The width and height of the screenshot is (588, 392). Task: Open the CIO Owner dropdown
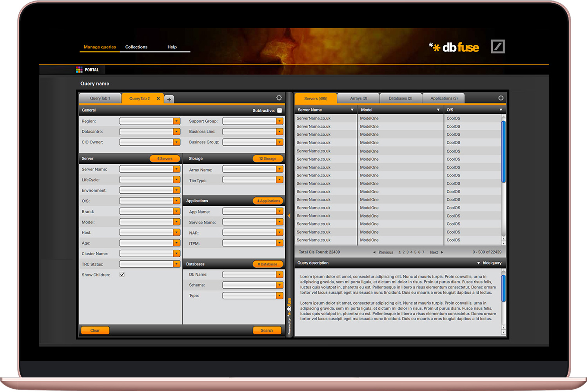177,142
